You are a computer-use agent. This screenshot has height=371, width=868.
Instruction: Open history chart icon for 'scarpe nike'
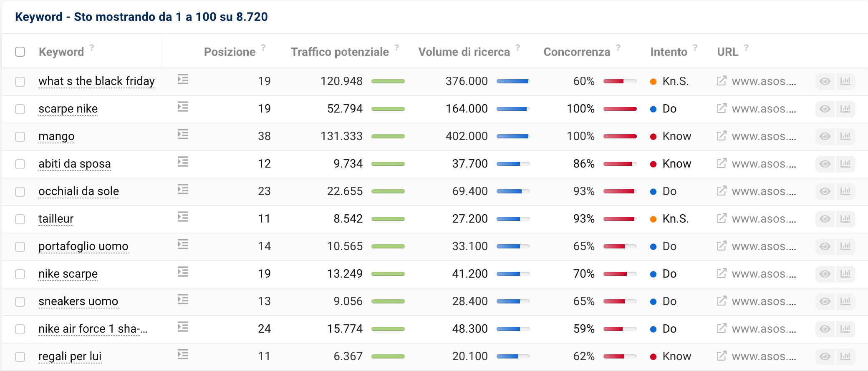pyautogui.click(x=845, y=109)
